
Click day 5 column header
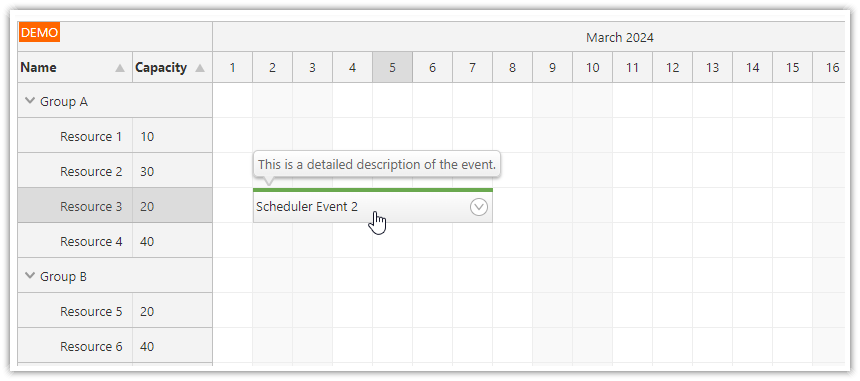click(x=392, y=67)
